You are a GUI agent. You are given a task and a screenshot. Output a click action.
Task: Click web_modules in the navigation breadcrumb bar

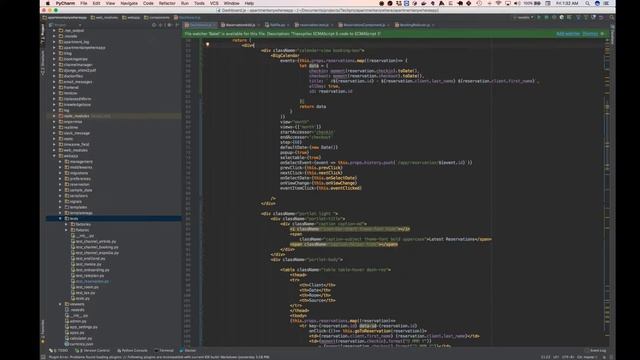(104, 18)
